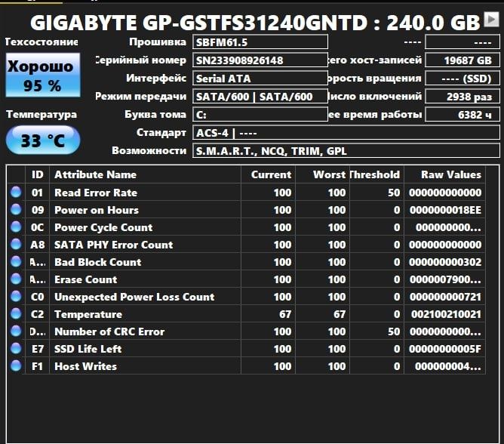Click the next disk arrow button
Screen dimensions: 504x444
(491, 20)
